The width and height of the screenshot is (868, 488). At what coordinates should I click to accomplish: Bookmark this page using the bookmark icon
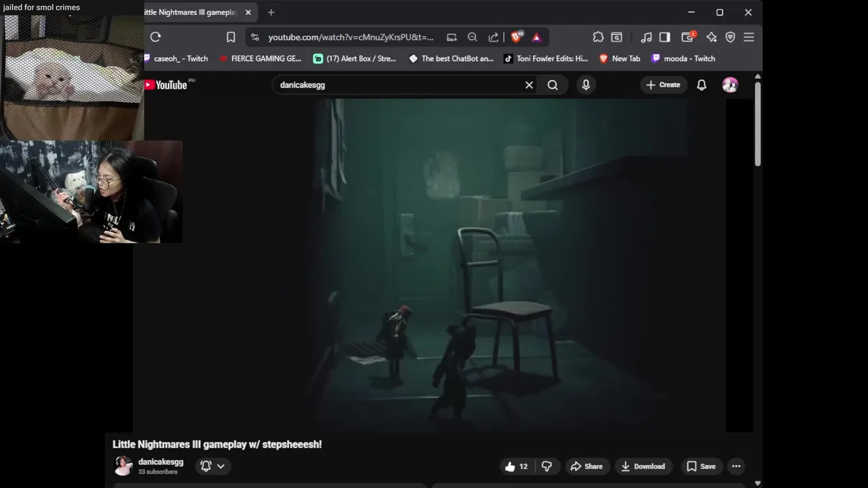(x=231, y=37)
